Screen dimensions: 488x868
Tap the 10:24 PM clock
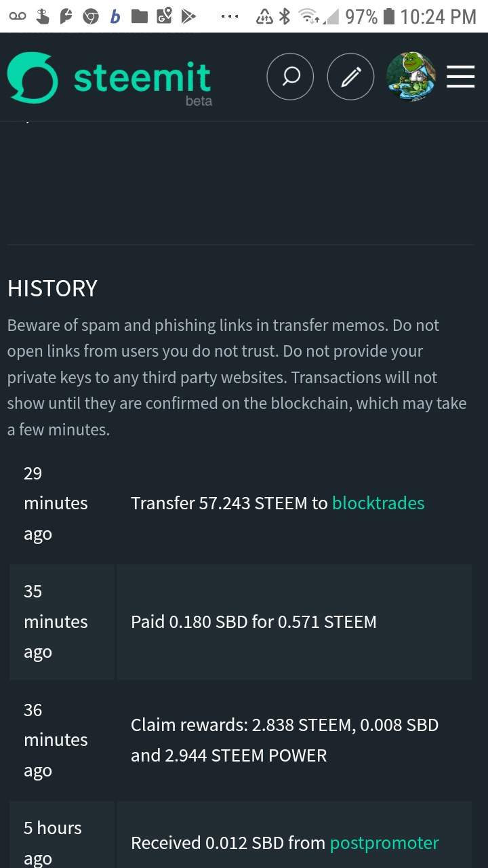point(439,16)
